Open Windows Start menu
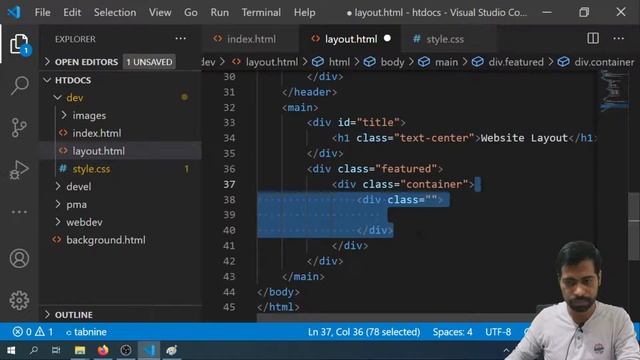Viewport: 640px width, 360px height. [x=11, y=350]
